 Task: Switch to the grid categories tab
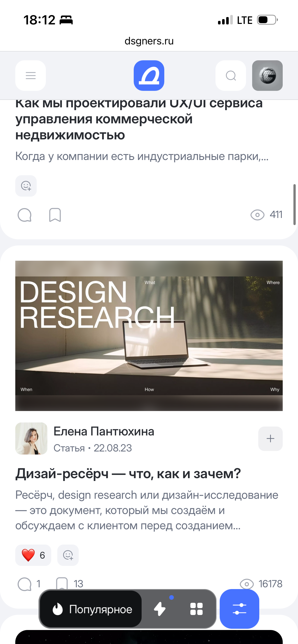tap(196, 609)
